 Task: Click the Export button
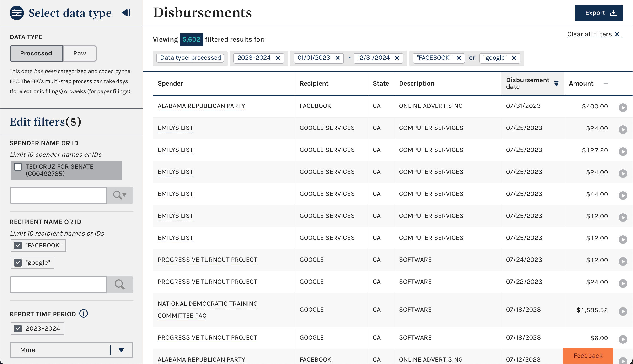pyautogui.click(x=599, y=13)
